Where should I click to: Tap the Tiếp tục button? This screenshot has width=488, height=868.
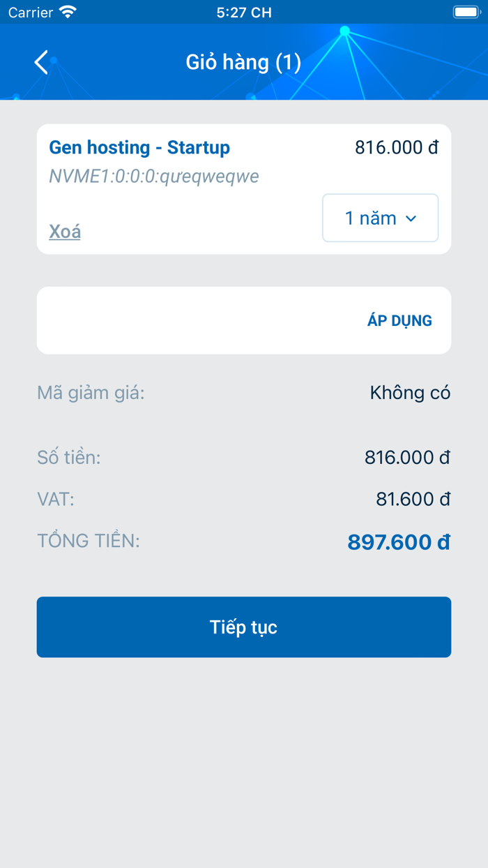coord(244,627)
